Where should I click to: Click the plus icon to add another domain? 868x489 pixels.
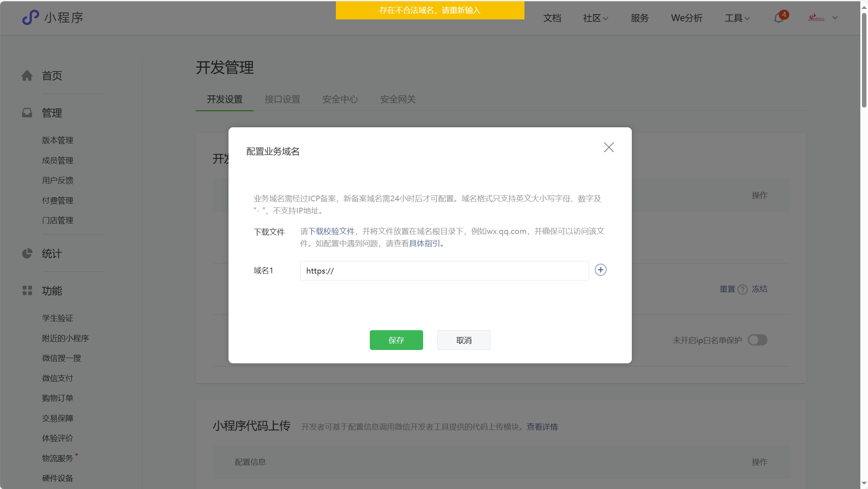[x=600, y=270]
